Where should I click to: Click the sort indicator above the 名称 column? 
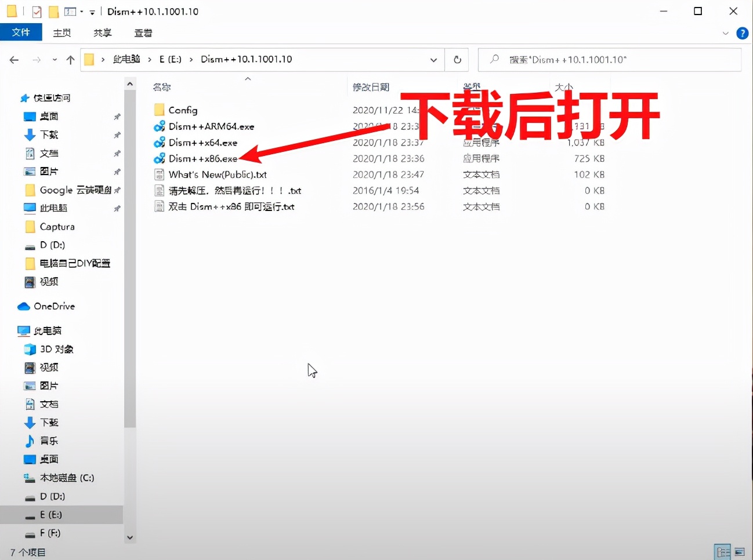click(248, 79)
